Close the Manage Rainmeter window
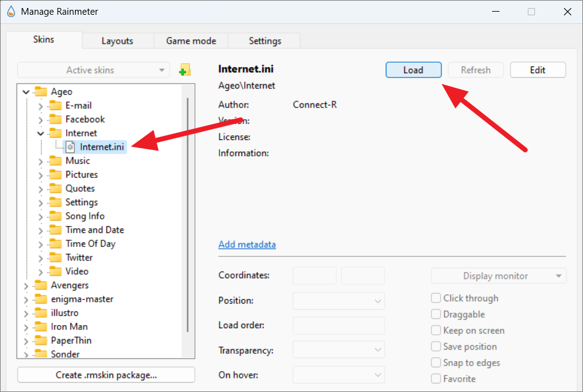This screenshot has height=392, width=583. pos(568,12)
